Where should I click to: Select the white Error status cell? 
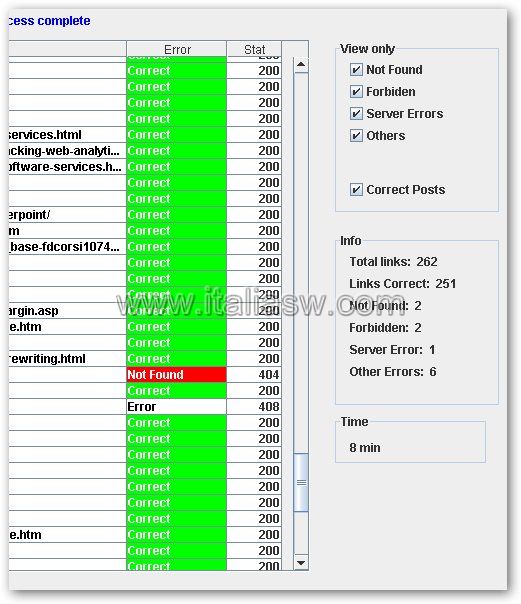(177, 406)
